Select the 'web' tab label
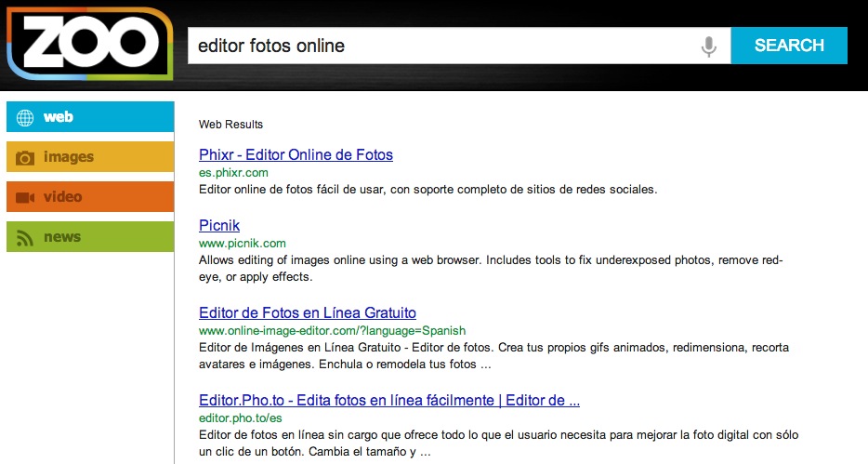The width and height of the screenshot is (868, 464). 59,117
